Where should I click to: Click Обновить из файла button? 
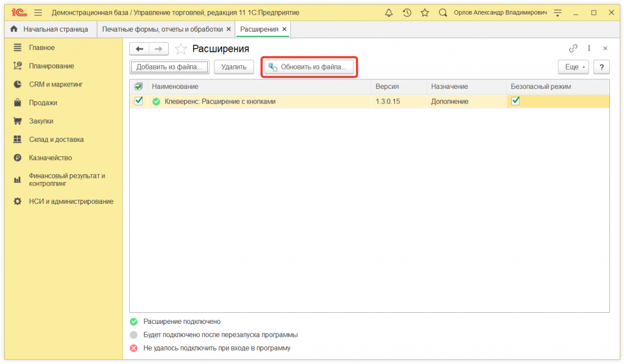[x=309, y=67]
